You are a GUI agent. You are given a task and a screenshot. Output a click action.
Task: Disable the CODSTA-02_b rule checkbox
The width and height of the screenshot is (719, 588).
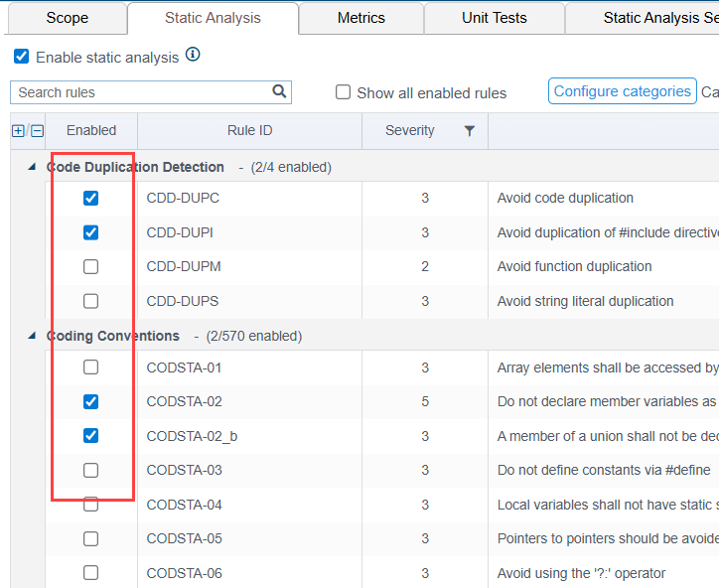point(90,436)
